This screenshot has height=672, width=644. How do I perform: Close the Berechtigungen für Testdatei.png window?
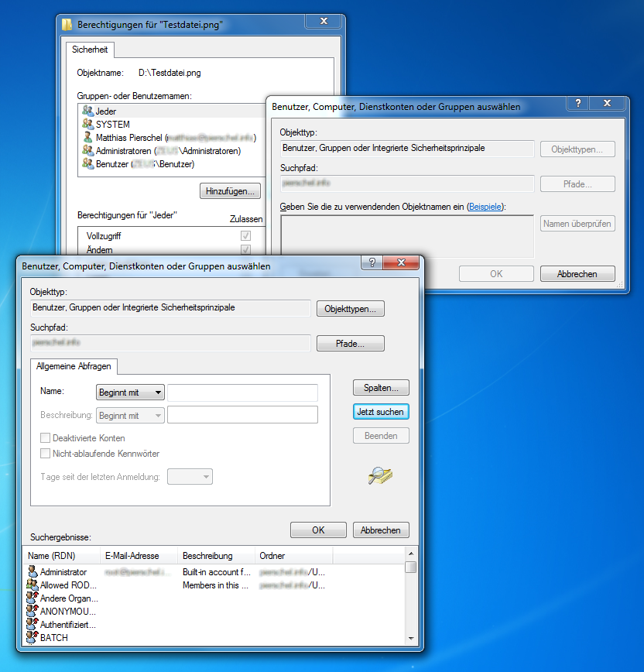[324, 21]
